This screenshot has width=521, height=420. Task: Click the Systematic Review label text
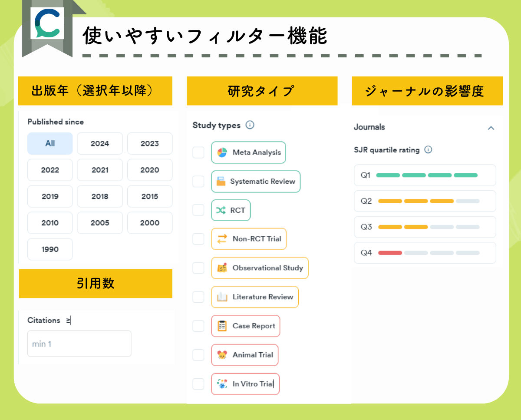pyautogui.click(x=263, y=182)
